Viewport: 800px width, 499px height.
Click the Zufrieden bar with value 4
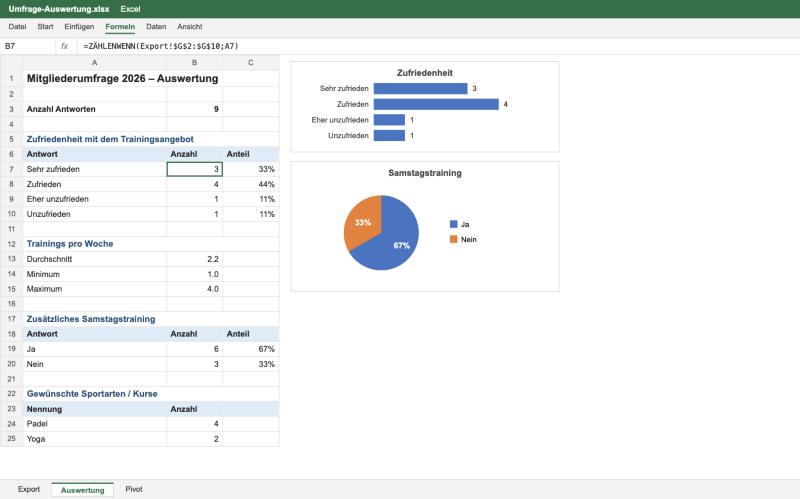[x=436, y=104]
